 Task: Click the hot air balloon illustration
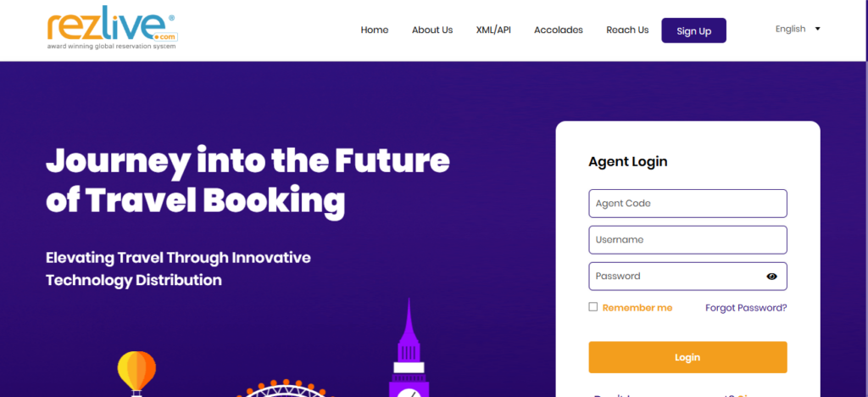(136, 372)
